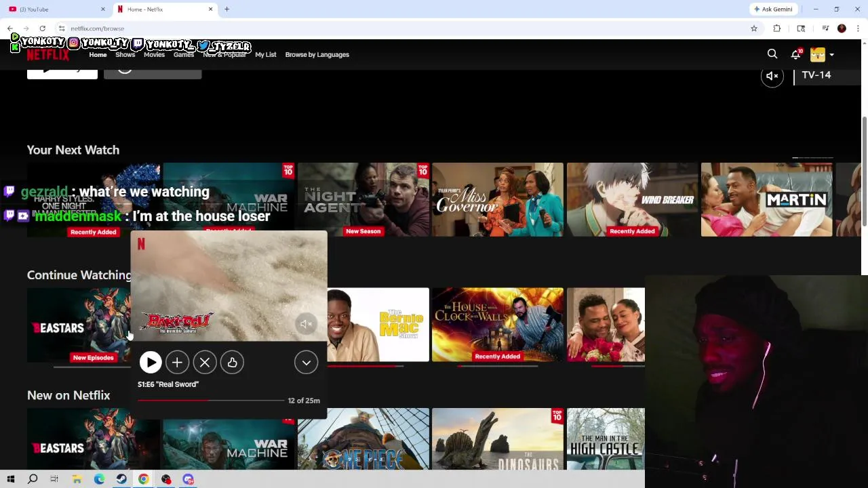Open Windows taskbar search

point(33,479)
